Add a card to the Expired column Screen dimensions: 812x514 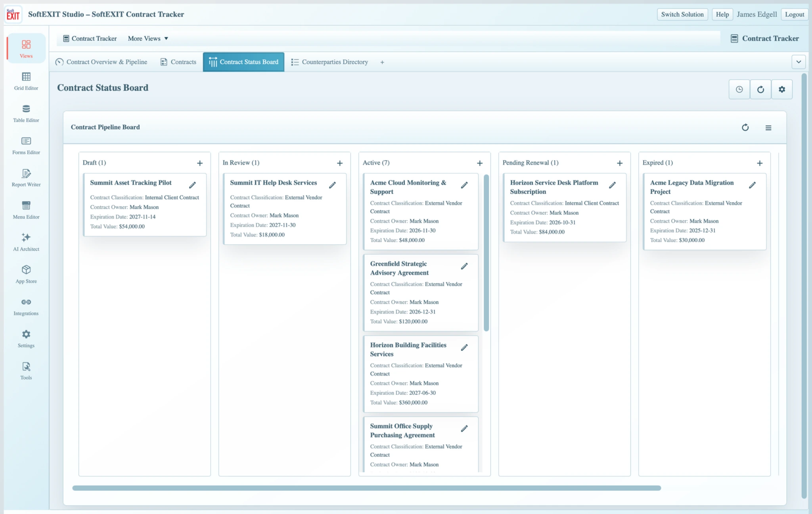coord(760,163)
